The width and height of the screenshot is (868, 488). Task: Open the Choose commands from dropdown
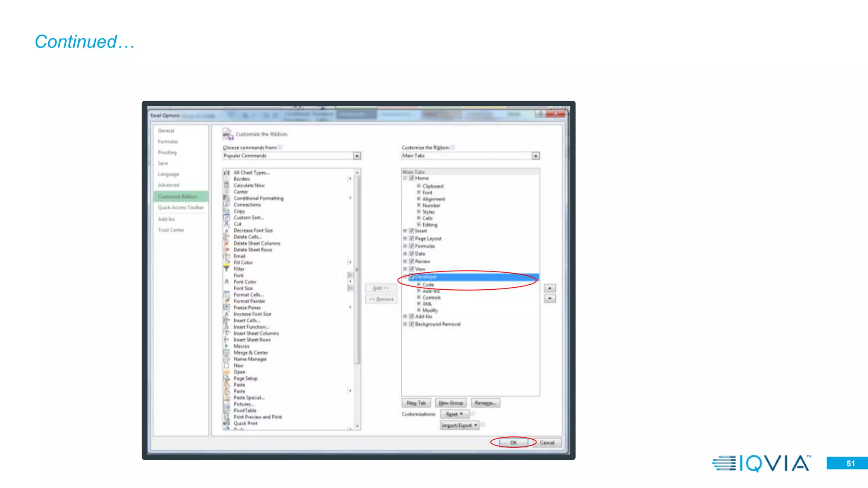click(x=357, y=156)
